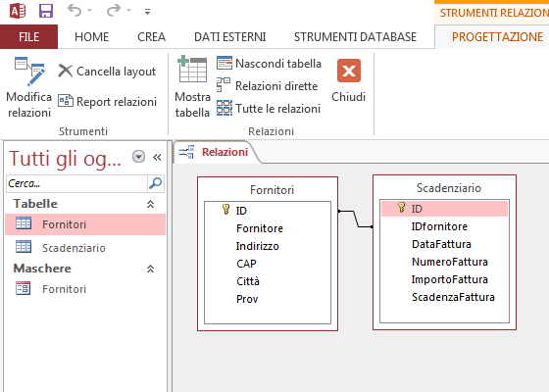Image resolution: width=549 pixels, height=392 pixels.
Task: Show Tutte le relazioni
Action: click(269, 109)
